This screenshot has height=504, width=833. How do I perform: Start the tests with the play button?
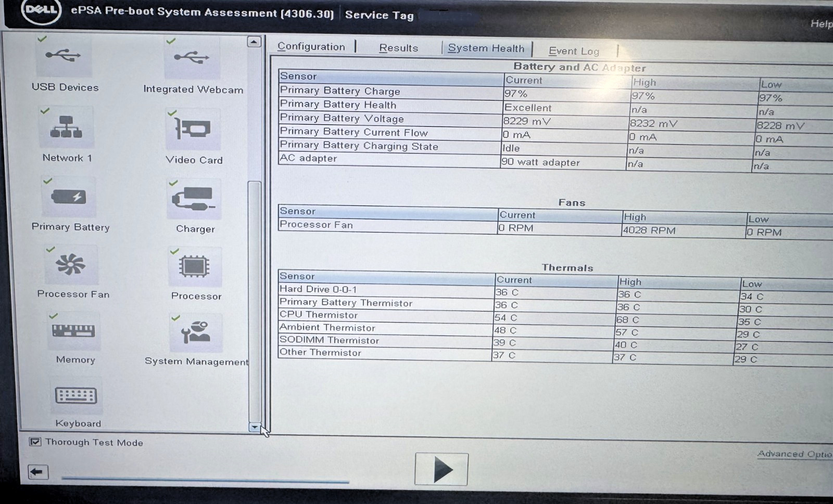point(441,469)
